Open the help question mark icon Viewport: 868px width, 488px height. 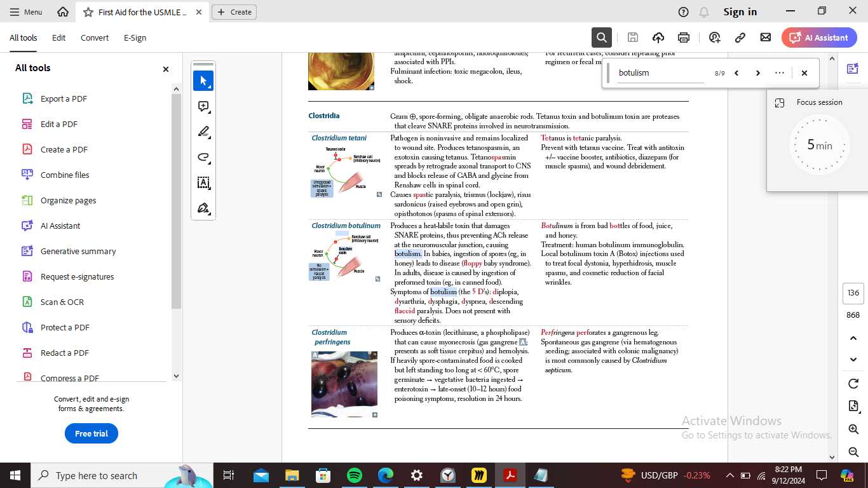point(684,12)
